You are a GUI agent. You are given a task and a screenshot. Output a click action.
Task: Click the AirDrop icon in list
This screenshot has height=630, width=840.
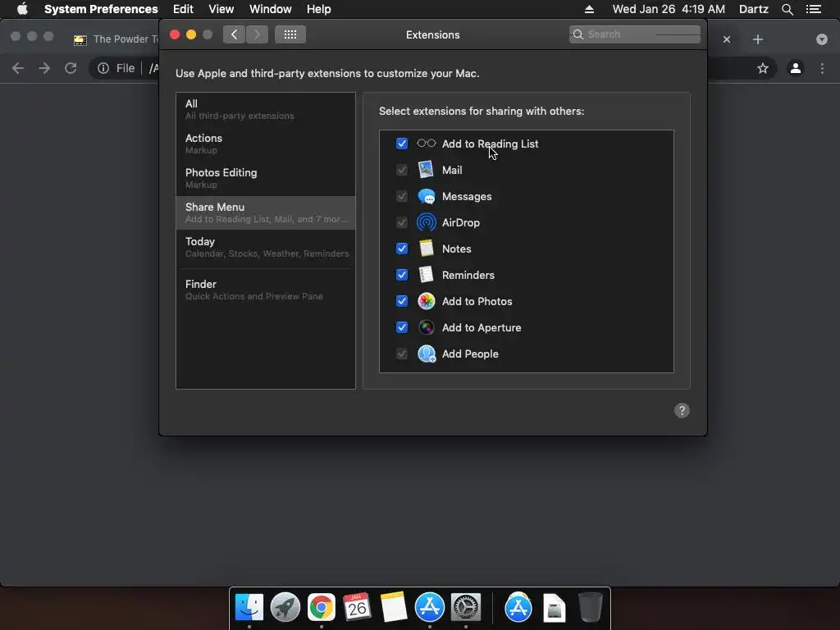(x=427, y=222)
